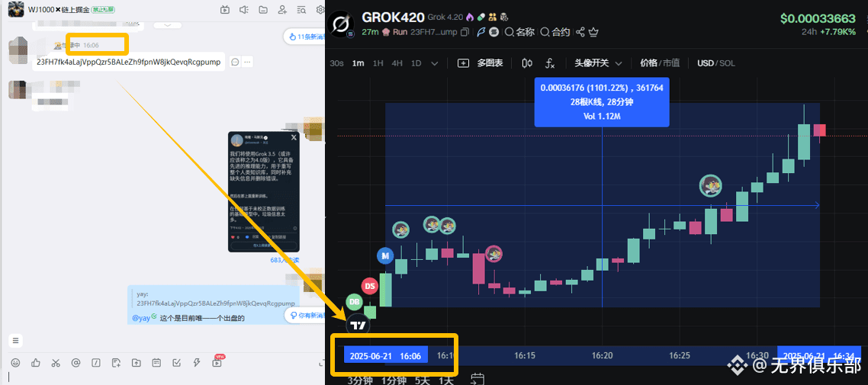
Task: Click the checkbox task icon in chat toolbar
Action: click(176, 363)
